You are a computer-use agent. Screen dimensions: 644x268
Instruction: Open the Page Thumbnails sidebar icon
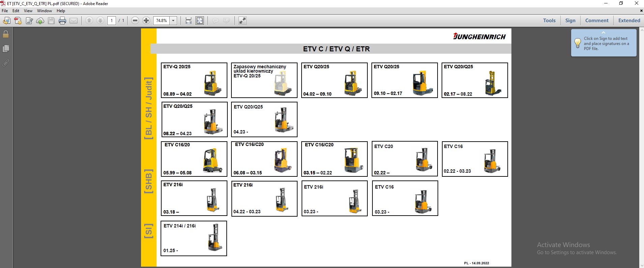point(6,49)
